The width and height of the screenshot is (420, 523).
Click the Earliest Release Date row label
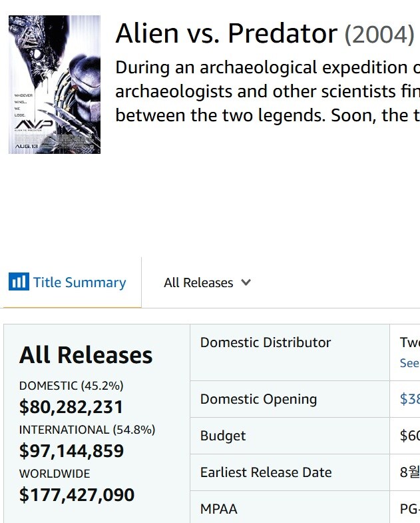[x=266, y=472]
